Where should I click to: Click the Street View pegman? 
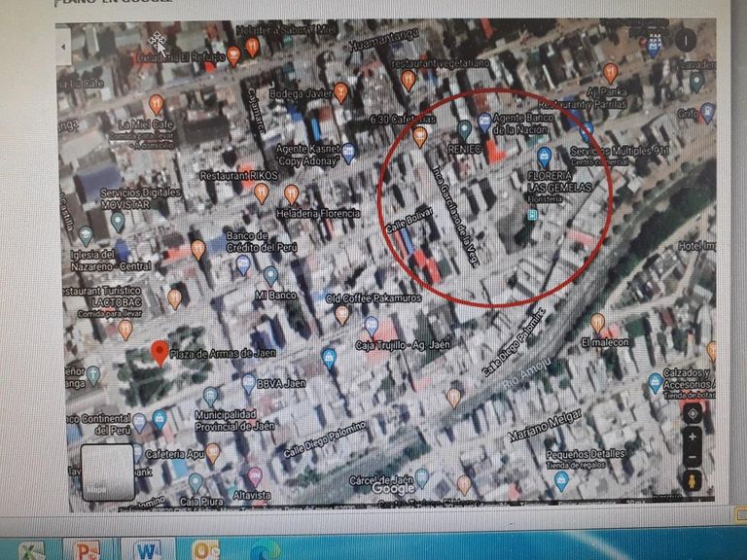coord(693,480)
